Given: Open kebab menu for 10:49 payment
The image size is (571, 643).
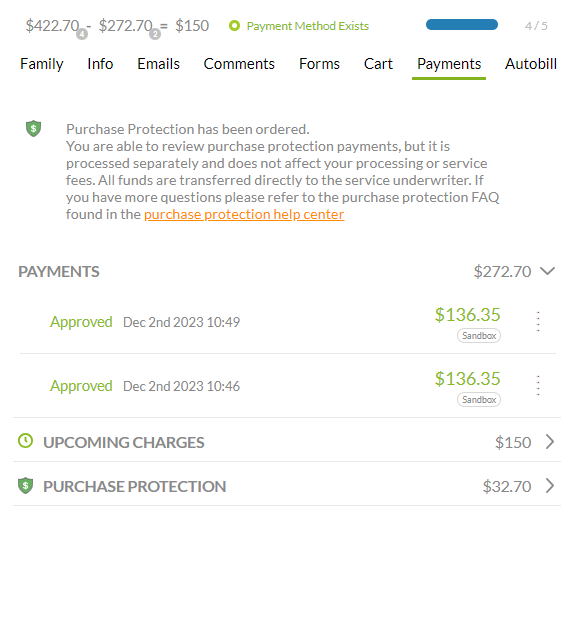Looking at the screenshot, I should (x=538, y=321).
